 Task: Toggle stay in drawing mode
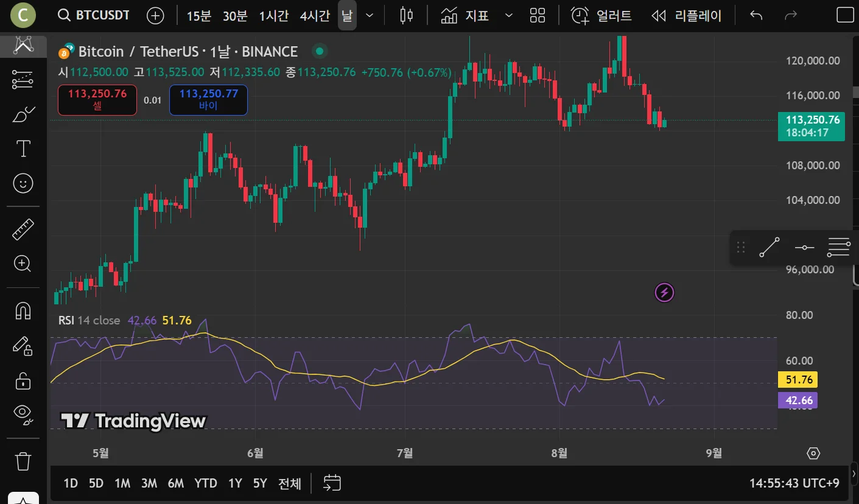coord(23,346)
